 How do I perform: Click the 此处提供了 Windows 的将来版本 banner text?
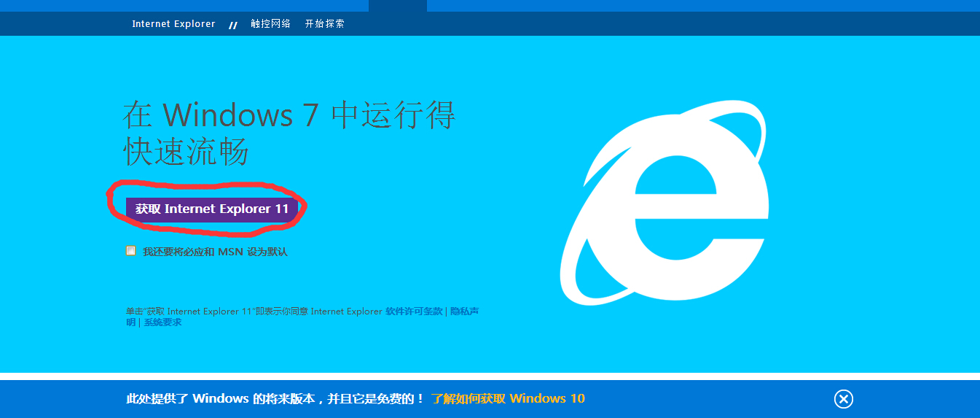(275, 398)
